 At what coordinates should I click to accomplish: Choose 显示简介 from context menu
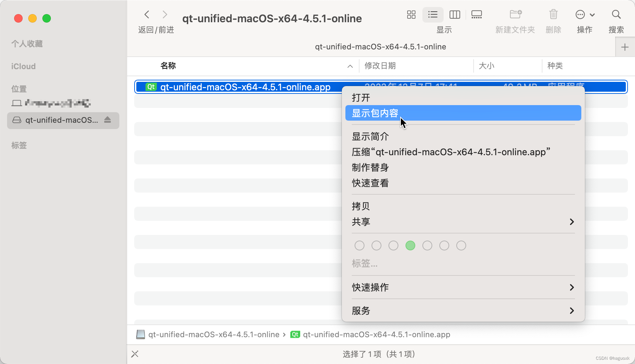click(x=463, y=136)
